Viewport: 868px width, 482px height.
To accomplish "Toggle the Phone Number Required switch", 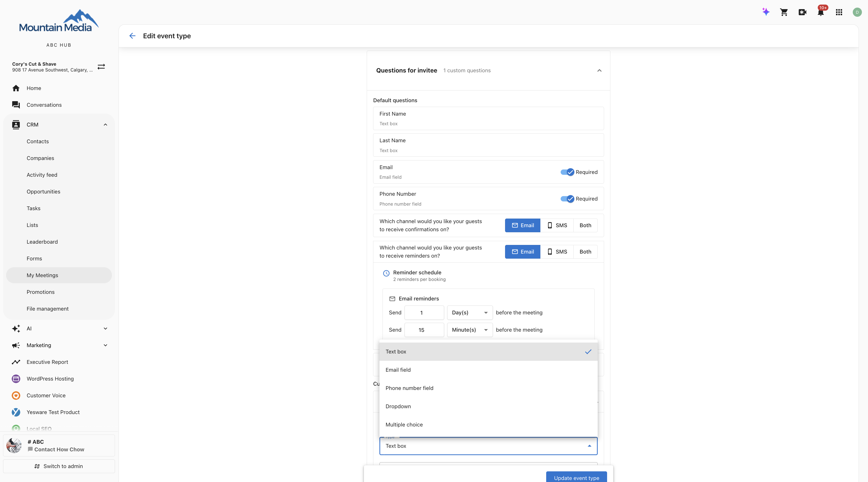I will point(567,199).
